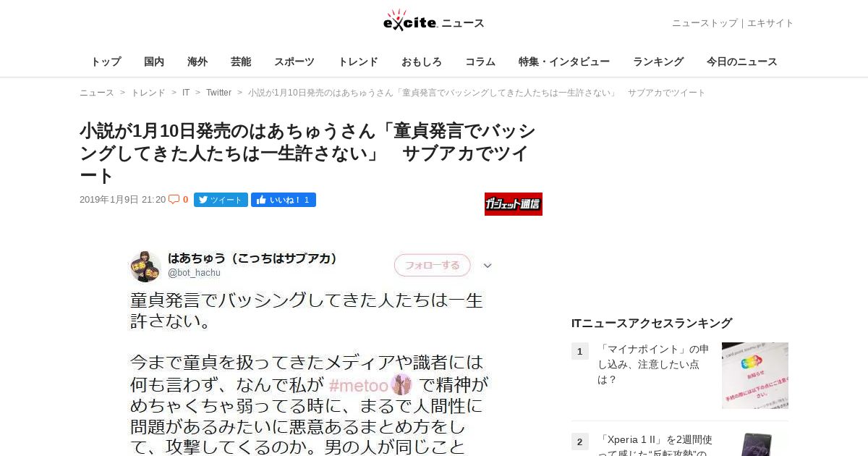Click the @bot_hachu handle

(194, 273)
